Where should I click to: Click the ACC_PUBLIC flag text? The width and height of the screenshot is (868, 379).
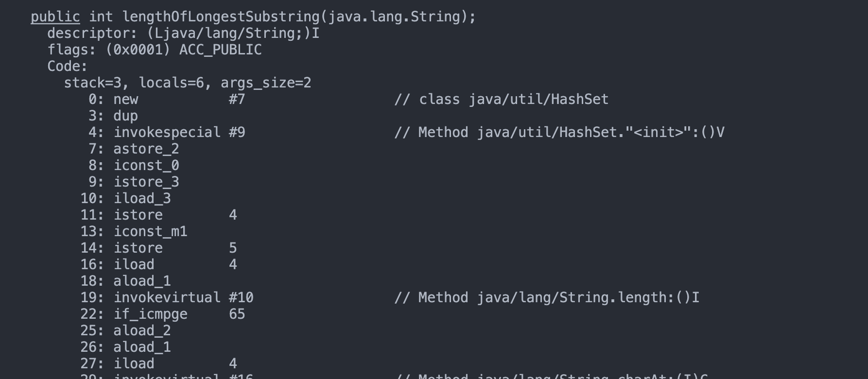pos(220,50)
